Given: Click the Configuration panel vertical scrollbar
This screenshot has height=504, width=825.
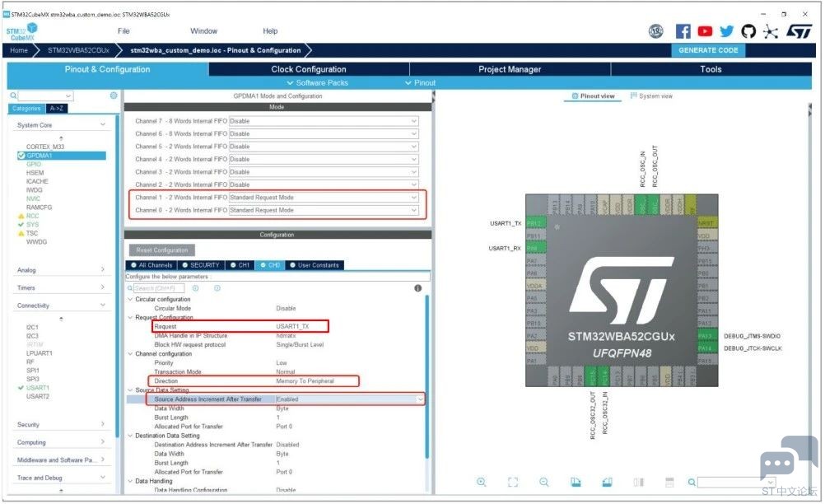Looking at the screenshot, I should pos(426,376).
